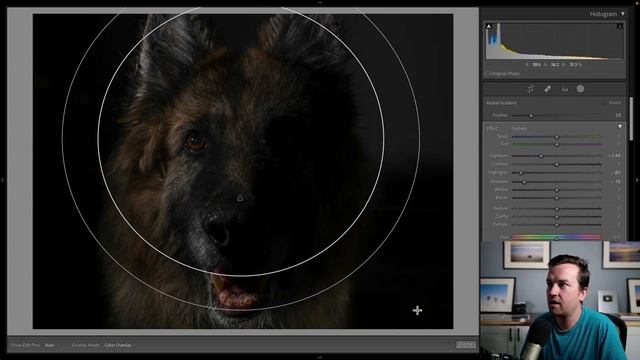This screenshot has height=360, width=640.
Task: Toggle the Invert checkbox for Radial Gradient
Action: (604, 103)
